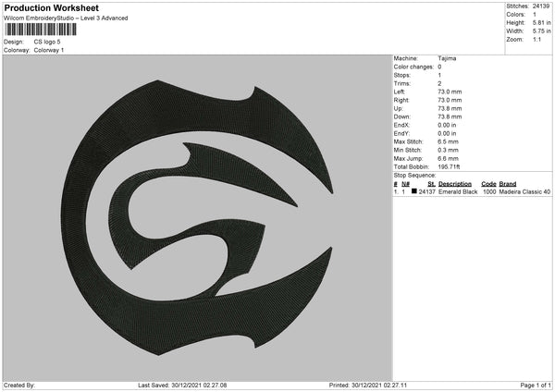555x392 pixels.
Task: Click the thread code 1000
Action: [489, 191]
